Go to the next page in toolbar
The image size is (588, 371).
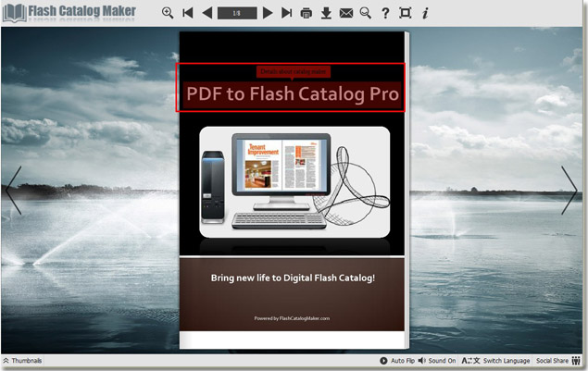268,13
